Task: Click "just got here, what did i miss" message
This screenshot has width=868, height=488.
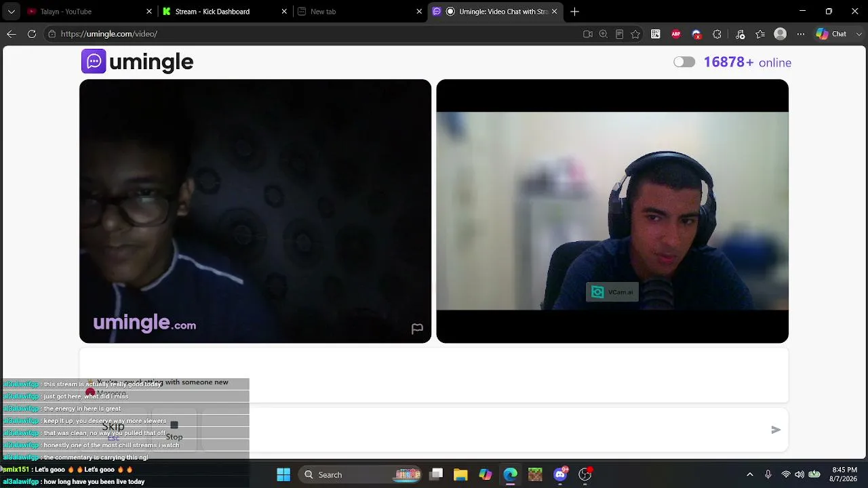Action: coord(85,396)
